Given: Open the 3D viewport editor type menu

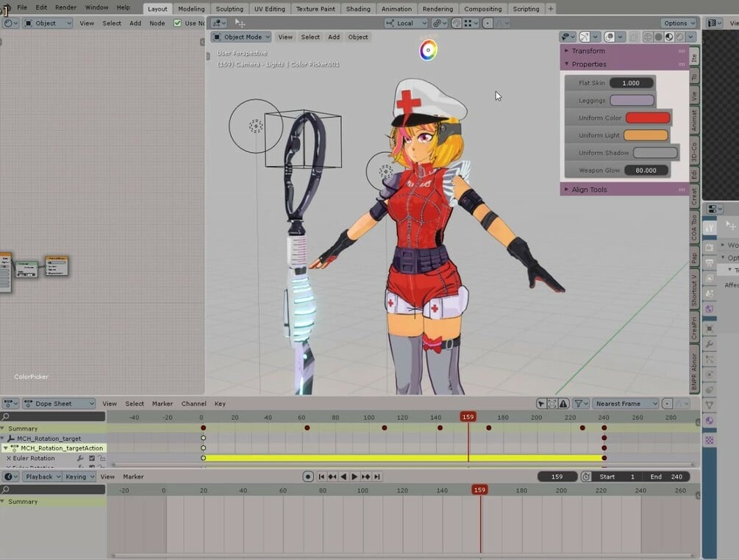Looking at the screenshot, I should pyautogui.click(x=218, y=23).
